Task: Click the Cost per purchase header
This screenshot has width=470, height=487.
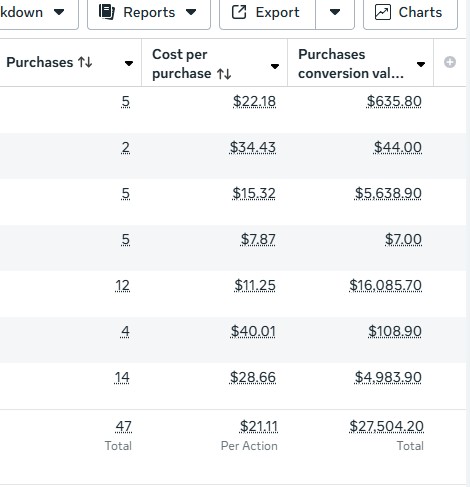Action: pos(214,63)
